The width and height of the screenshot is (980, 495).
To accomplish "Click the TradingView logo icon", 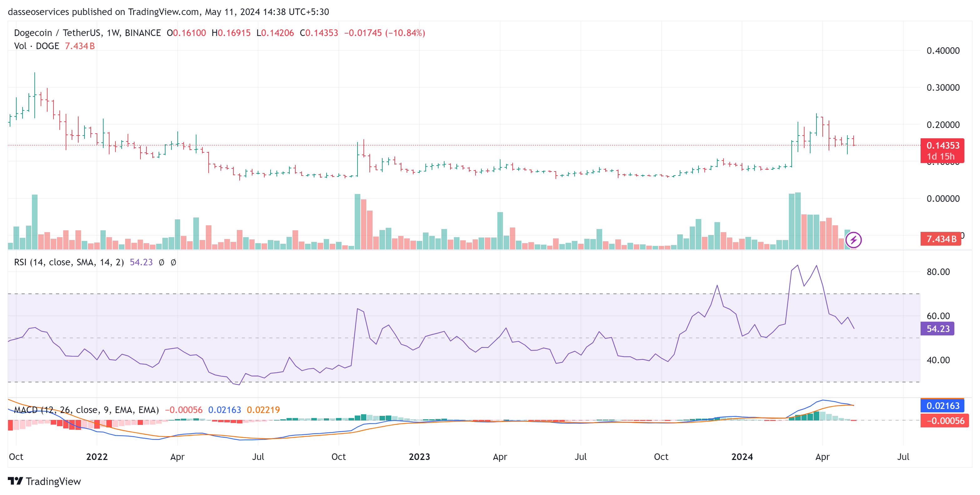I will point(15,481).
